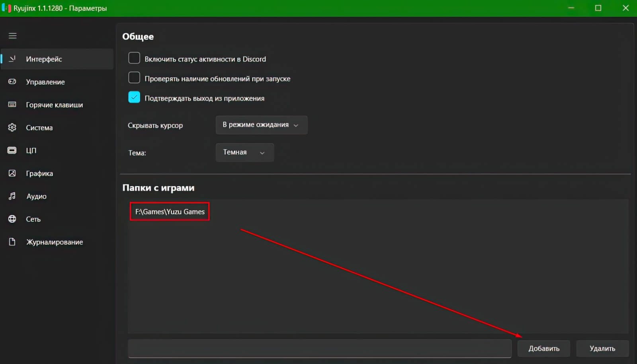Click the ЦП processor icon

[x=12, y=150]
